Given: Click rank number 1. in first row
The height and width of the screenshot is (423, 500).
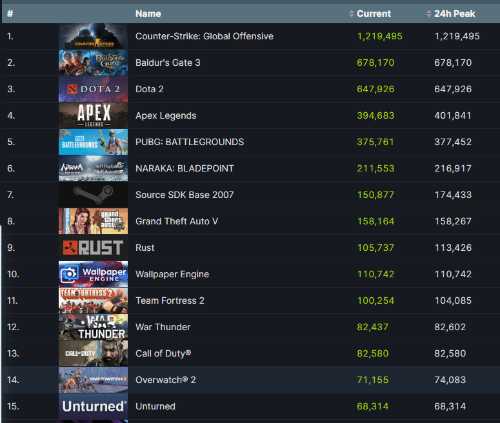Looking at the screenshot, I should 10,36.
